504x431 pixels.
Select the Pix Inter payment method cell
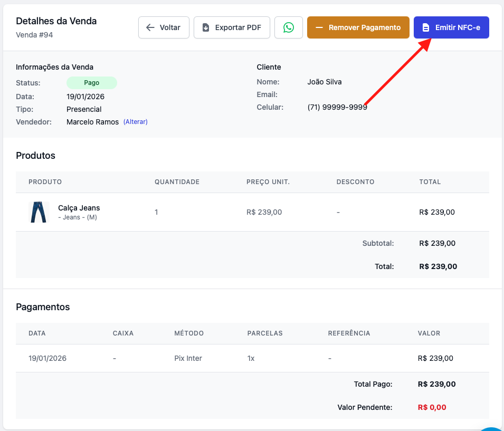(188, 358)
